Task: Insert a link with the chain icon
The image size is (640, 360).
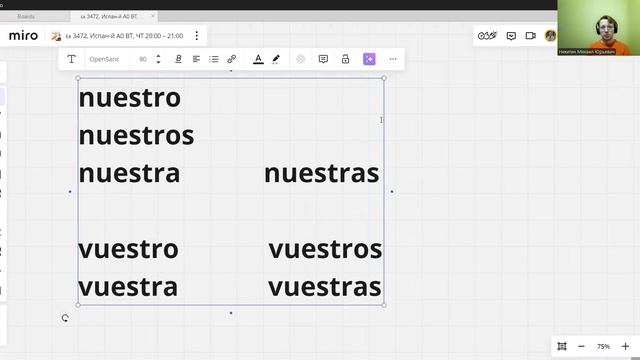Action: click(231, 59)
